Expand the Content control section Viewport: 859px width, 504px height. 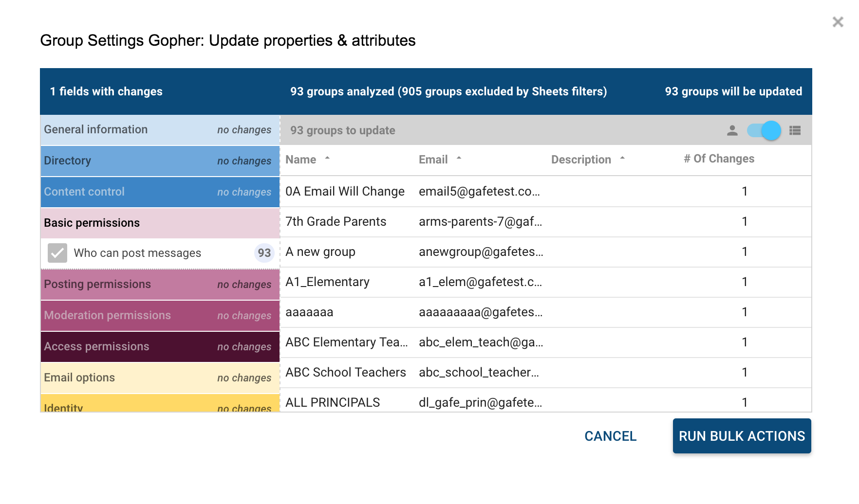click(160, 192)
